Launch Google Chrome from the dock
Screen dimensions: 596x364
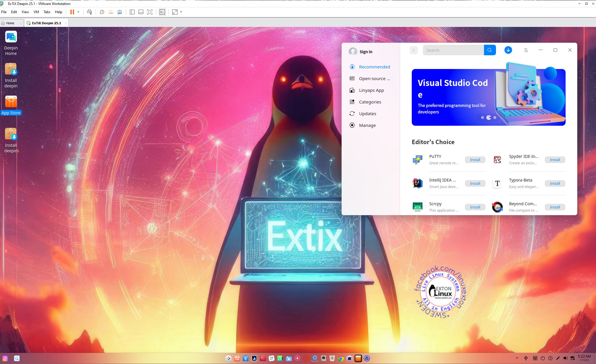341,358
